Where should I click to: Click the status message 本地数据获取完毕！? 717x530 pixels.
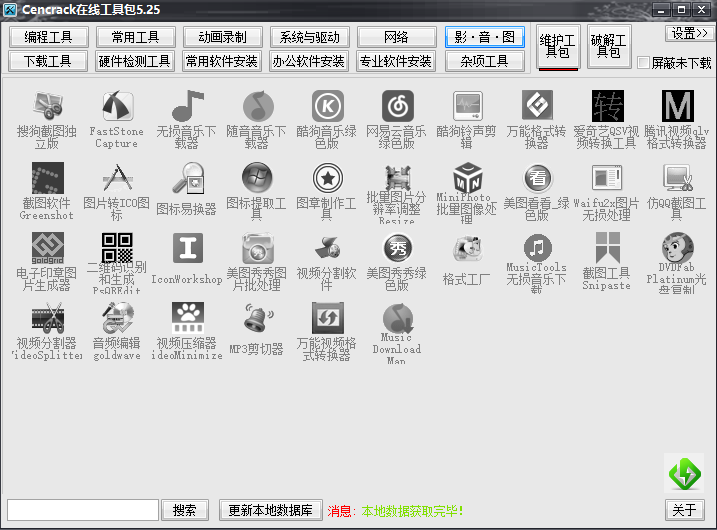click(413, 511)
